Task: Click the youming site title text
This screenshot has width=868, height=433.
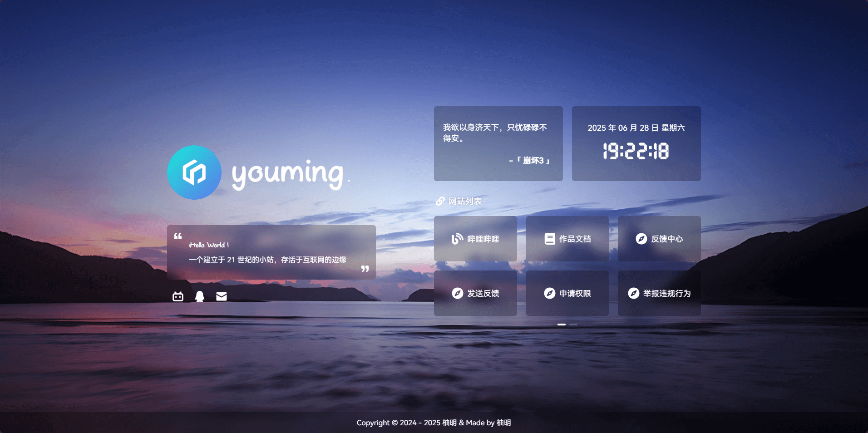Action: [x=288, y=173]
